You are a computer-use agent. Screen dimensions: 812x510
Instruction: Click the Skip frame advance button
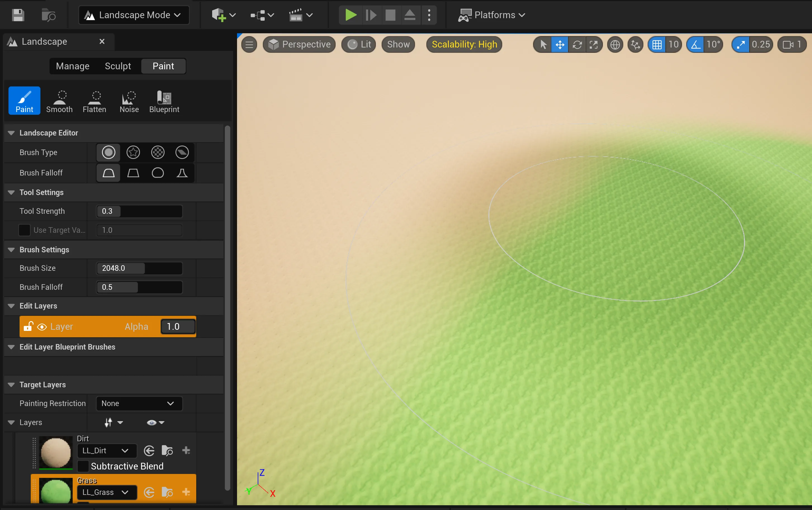[x=371, y=15]
